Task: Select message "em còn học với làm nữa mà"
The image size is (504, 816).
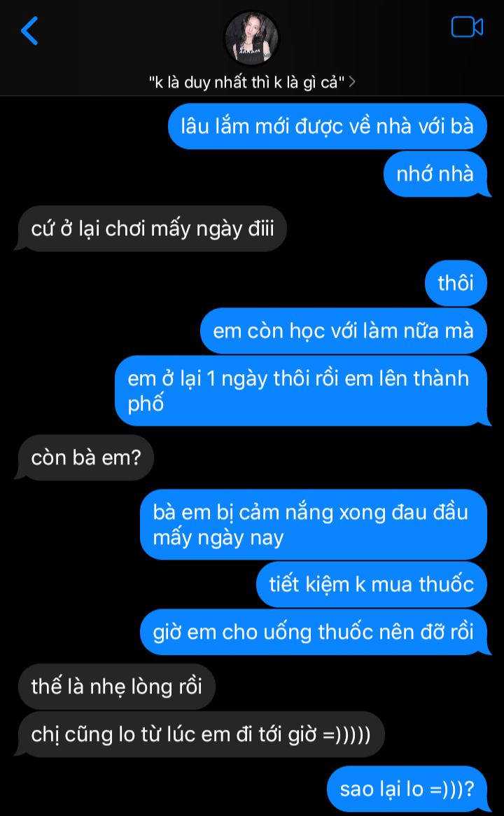Action: 343,331
